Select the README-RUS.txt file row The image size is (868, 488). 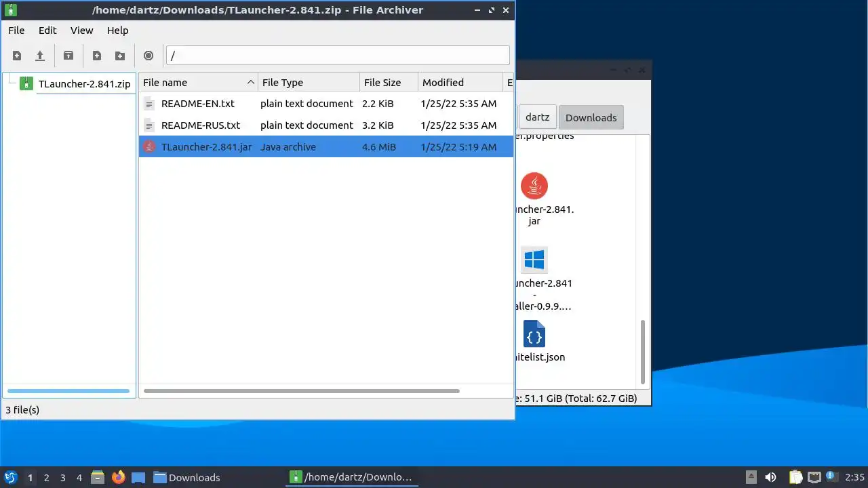coord(326,125)
